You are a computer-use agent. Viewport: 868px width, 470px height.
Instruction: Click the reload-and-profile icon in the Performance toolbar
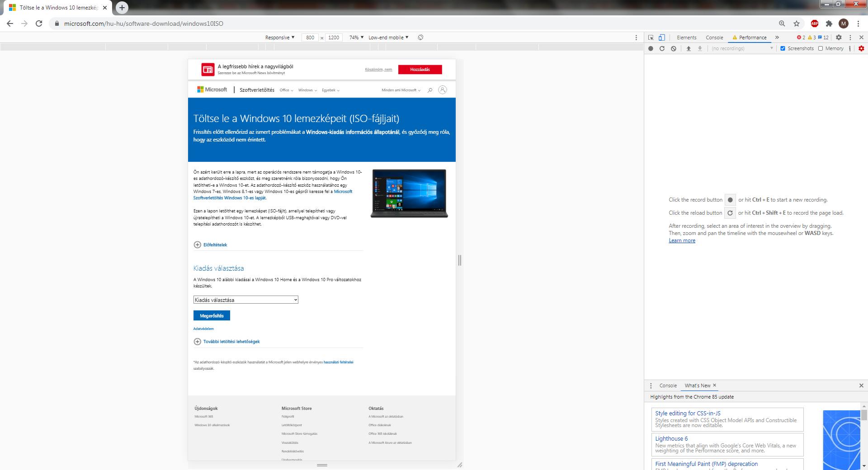[x=662, y=48]
